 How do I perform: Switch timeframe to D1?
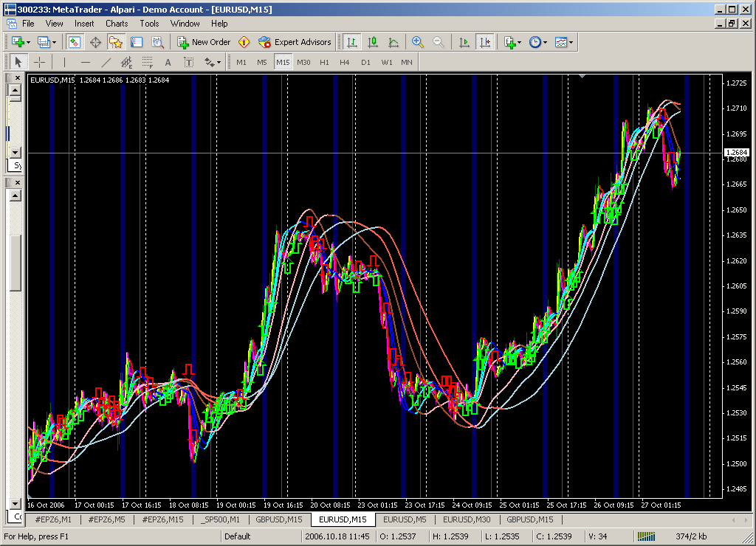pyautogui.click(x=365, y=62)
